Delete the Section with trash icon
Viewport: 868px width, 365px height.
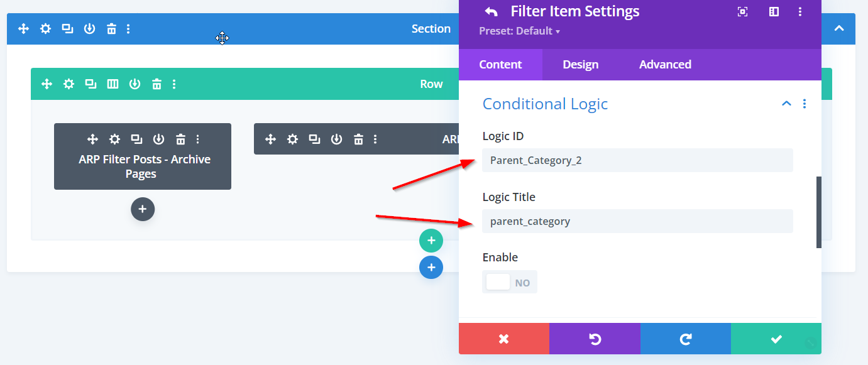click(111, 29)
